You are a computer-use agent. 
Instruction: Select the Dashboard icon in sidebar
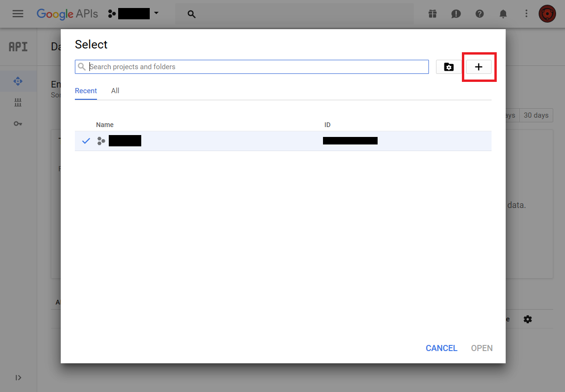(18, 81)
